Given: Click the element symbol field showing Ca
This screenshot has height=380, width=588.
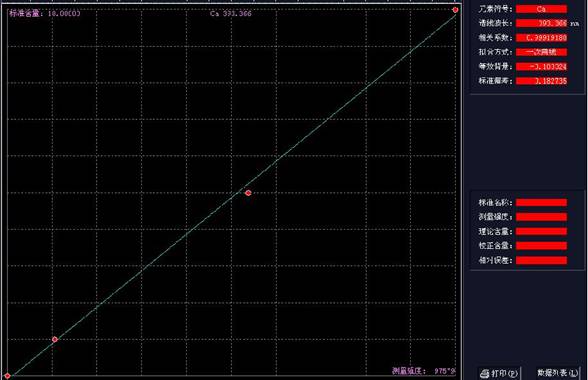Looking at the screenshot, I should click(x=541, y=9).
